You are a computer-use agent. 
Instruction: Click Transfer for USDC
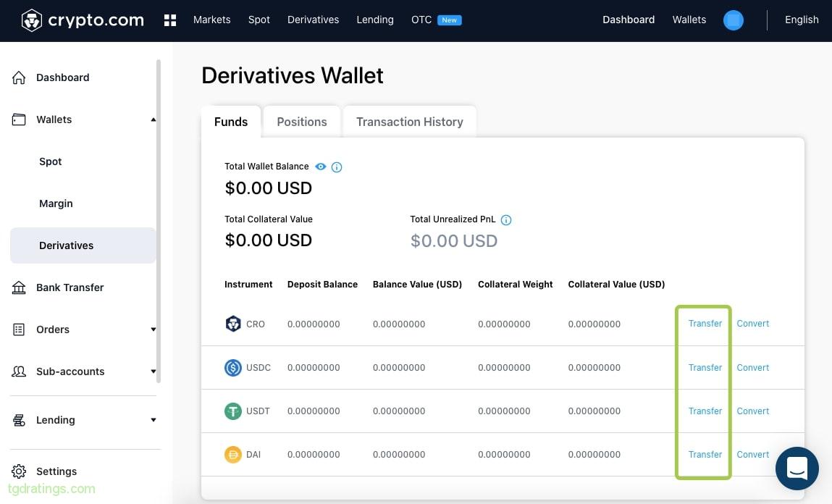pos(705,367)
